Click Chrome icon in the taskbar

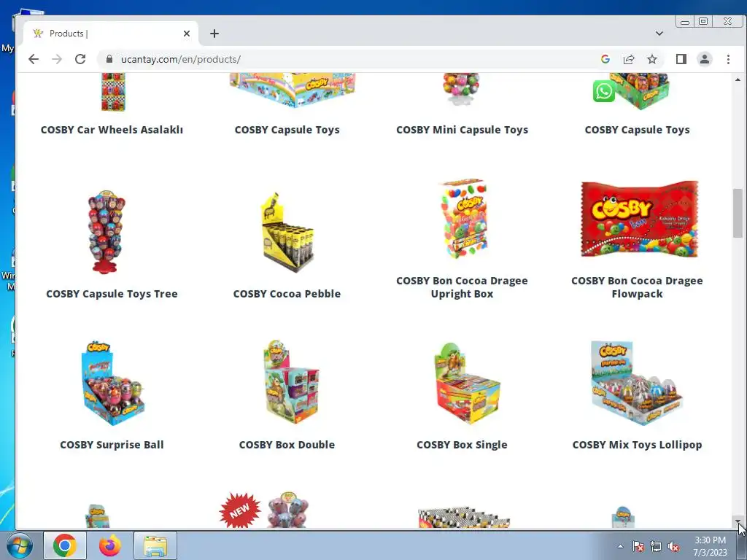[65, 545]
